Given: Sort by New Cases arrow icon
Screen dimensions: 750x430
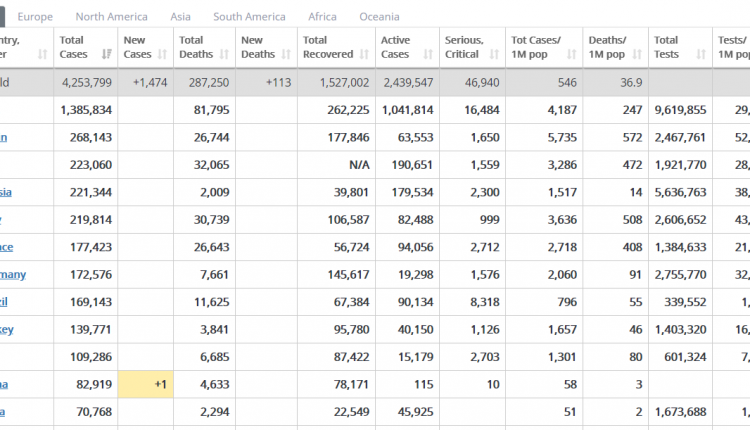Looking at the screenshot, I should point(163,55).
